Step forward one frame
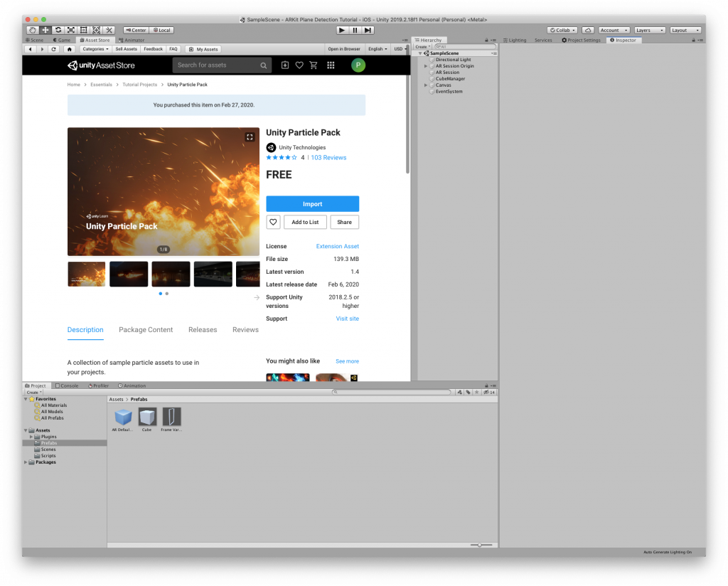The image size is (728, 586). pos(368,30)
